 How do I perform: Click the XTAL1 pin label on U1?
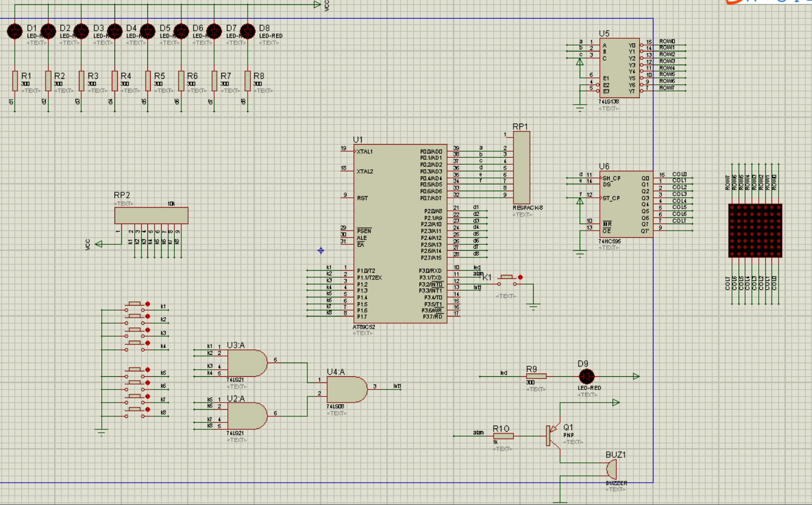pos(364,152)
